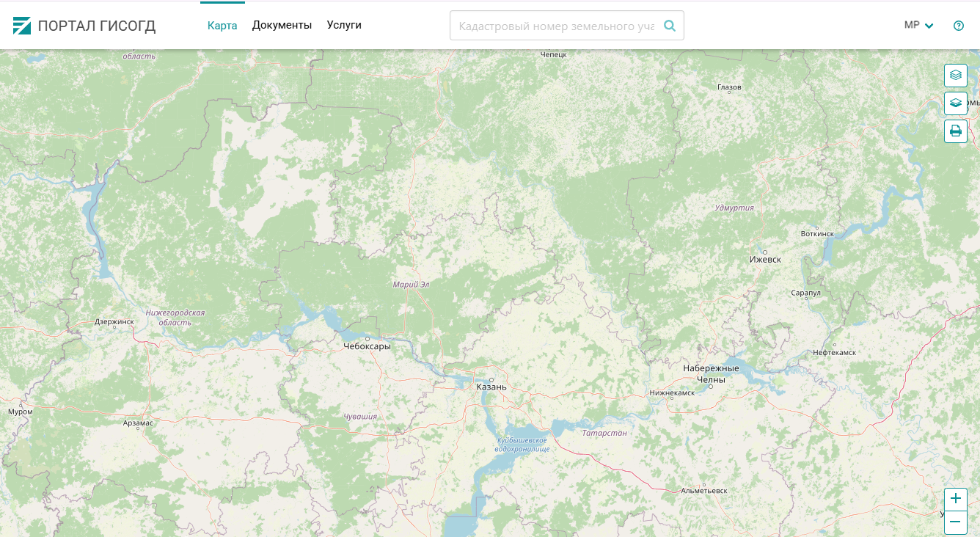This screenshot has width=980, height=537.
Task: Click the Арзамас town label
Action: 138,423
